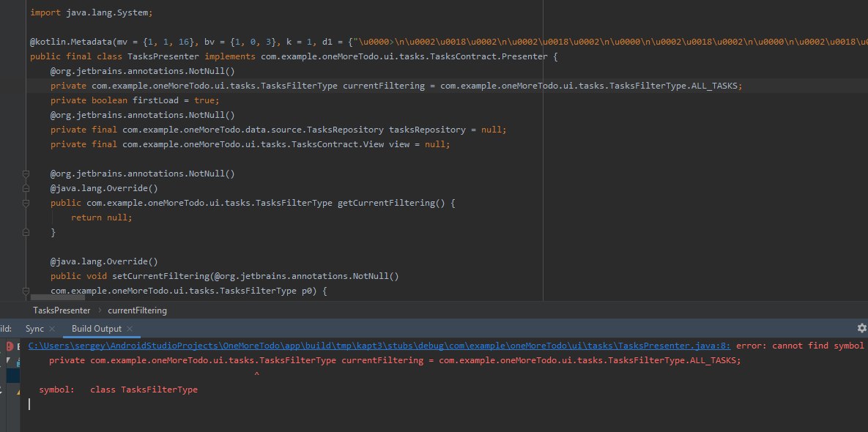Open Build Output settings gear
The height and width of the screenshot is (432, 868).
862,328
